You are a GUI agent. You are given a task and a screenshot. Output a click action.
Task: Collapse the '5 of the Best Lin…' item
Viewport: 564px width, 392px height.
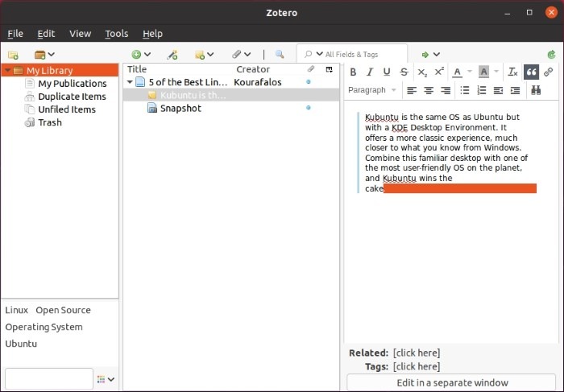pos(130,82)
